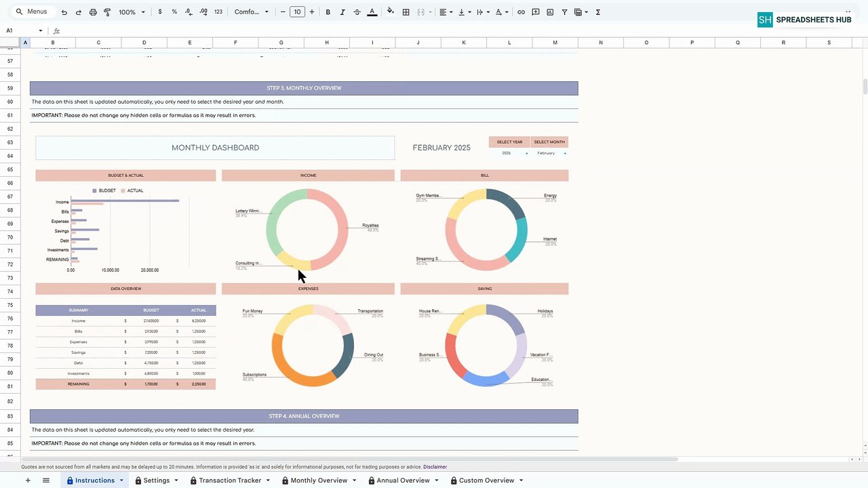The image size is (868, 488).
Task: Increase decimal places
Action: click(203, 12)
